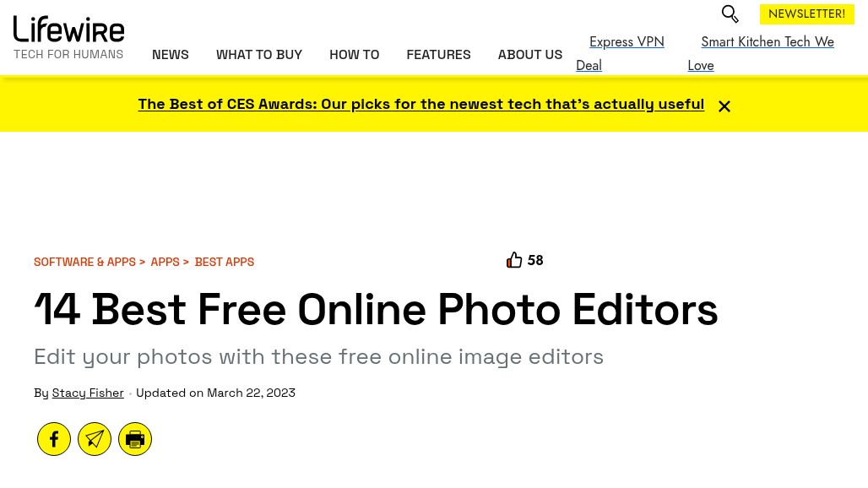
Task: Click the Lifewire logo
Action: [x=68, y=28]
